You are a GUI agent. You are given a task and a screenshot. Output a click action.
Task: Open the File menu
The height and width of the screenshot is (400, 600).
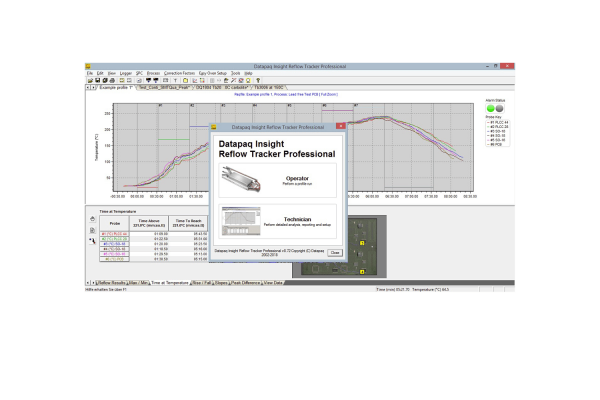90,73
